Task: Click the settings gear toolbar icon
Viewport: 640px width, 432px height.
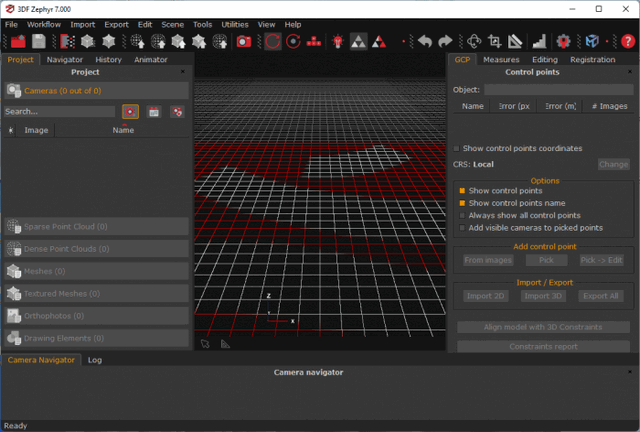Action: [564, 41]
